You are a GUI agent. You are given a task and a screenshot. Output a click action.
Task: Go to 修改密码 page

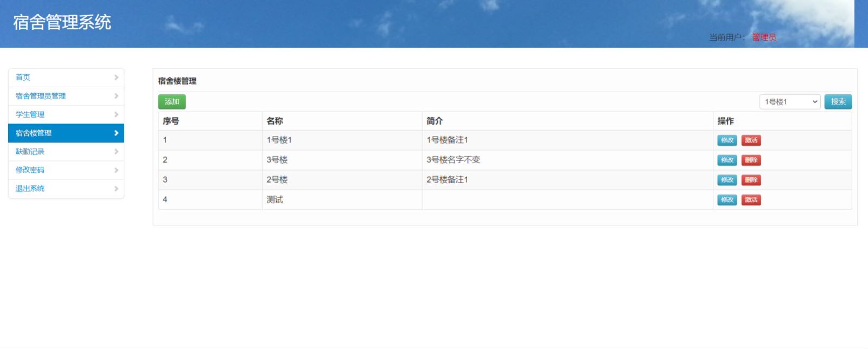point(66,170)
